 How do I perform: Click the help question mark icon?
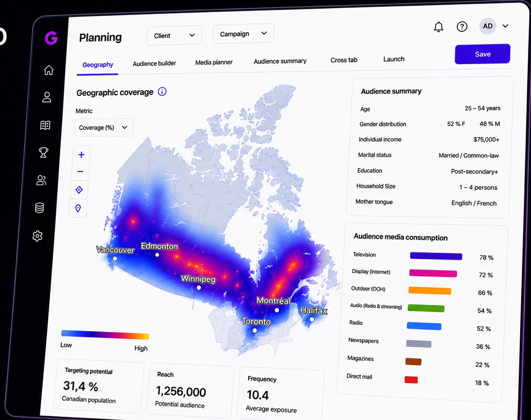click(462, 26)
